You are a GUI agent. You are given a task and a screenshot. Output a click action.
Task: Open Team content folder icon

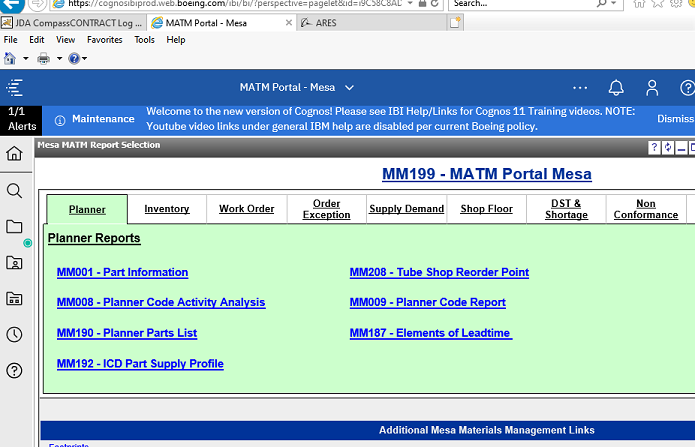pos(14,263)
